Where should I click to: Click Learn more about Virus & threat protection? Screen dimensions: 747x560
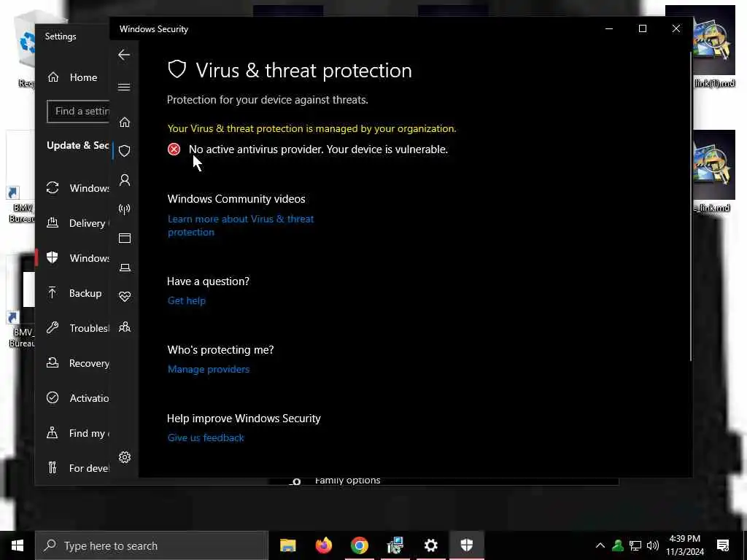[241, 226]
